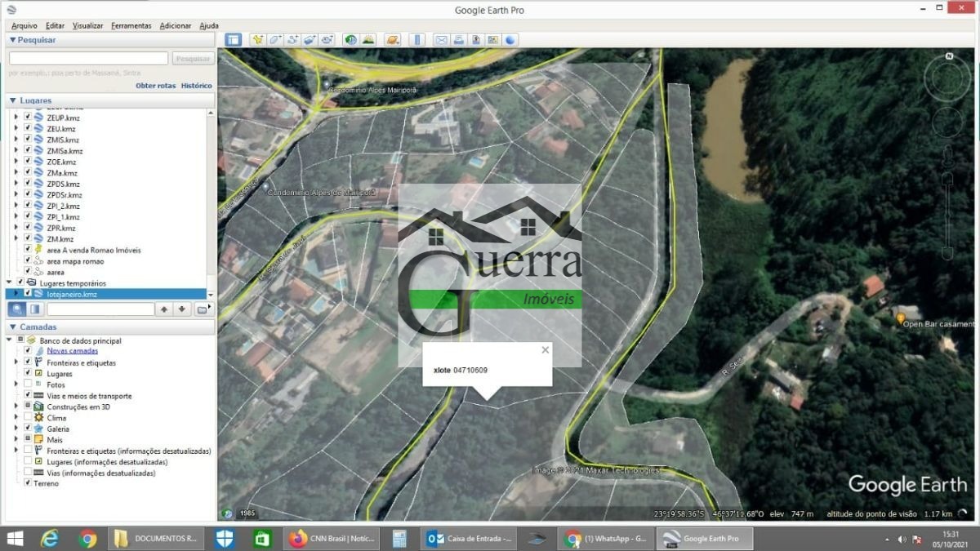980x551 pixels.
Task: Collapse the Pesquisar panel header
Action: tap(13, 39)
